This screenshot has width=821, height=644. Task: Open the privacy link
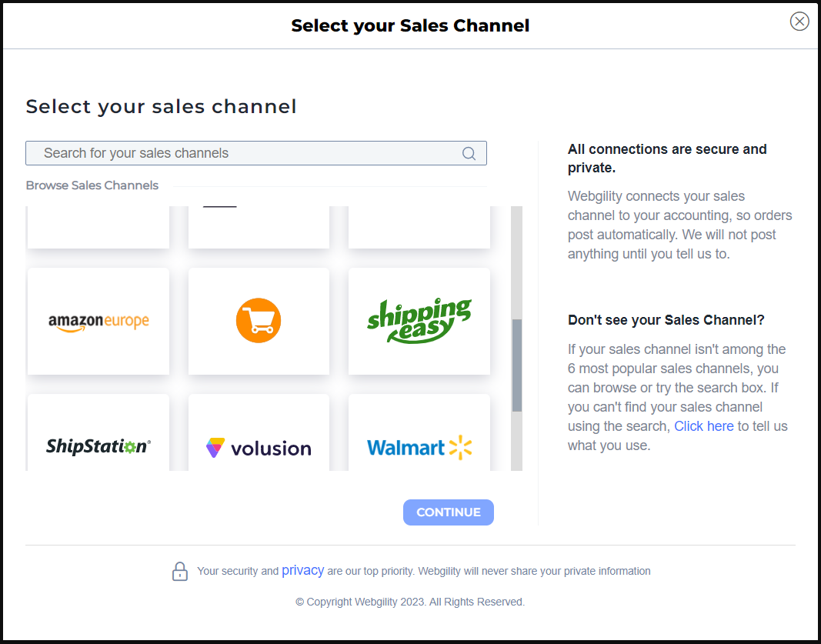[302, 570]
